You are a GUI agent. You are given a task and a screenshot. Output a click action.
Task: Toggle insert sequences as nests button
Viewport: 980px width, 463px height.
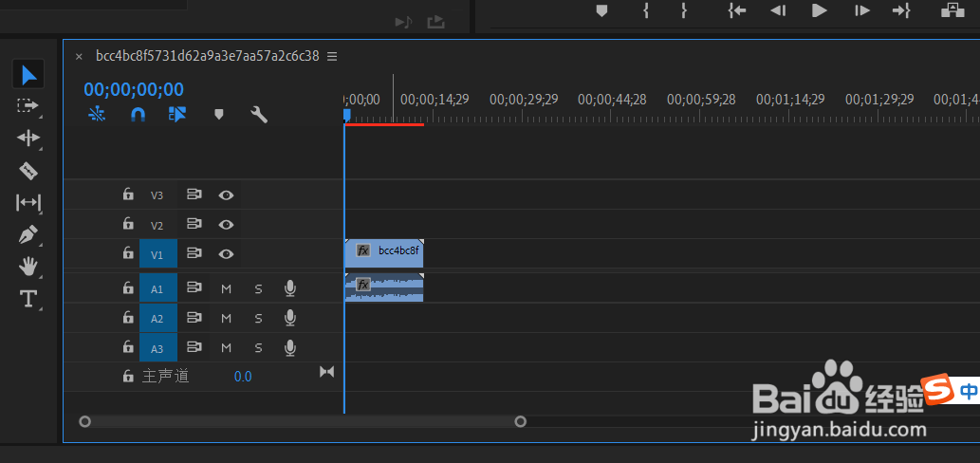tap(97, 115)
